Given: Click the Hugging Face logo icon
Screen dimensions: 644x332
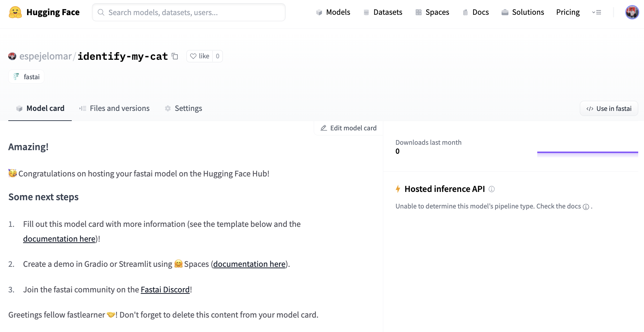Looking at the screenshot, I should 15,12.
